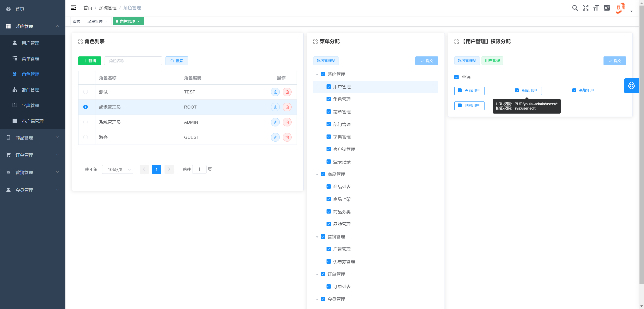Image resolution: width=644 pixels, height=309 pixels.
Task: Open 字典管理 from the sidebar
Action: [x=30, y=105]
